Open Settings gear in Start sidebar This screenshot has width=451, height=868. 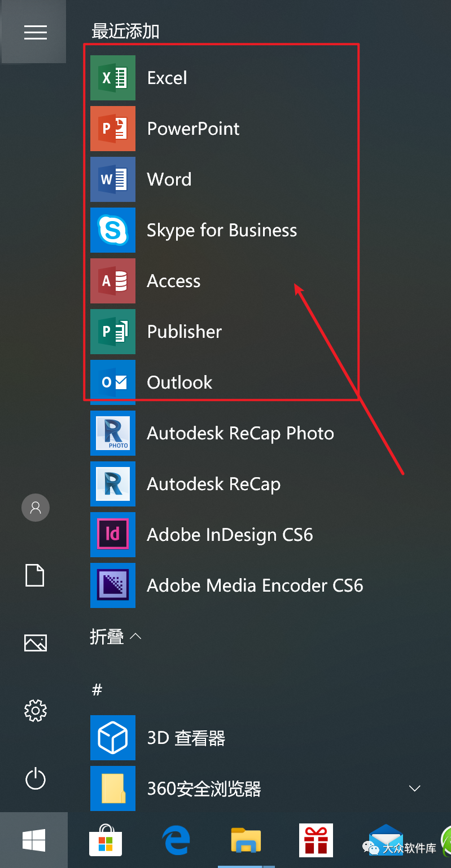35,711
